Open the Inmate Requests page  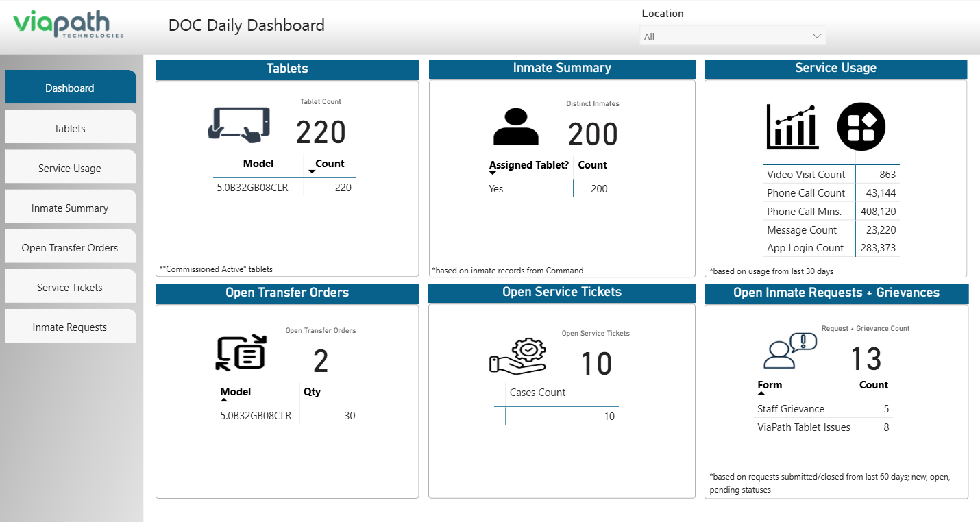(70, 327)
